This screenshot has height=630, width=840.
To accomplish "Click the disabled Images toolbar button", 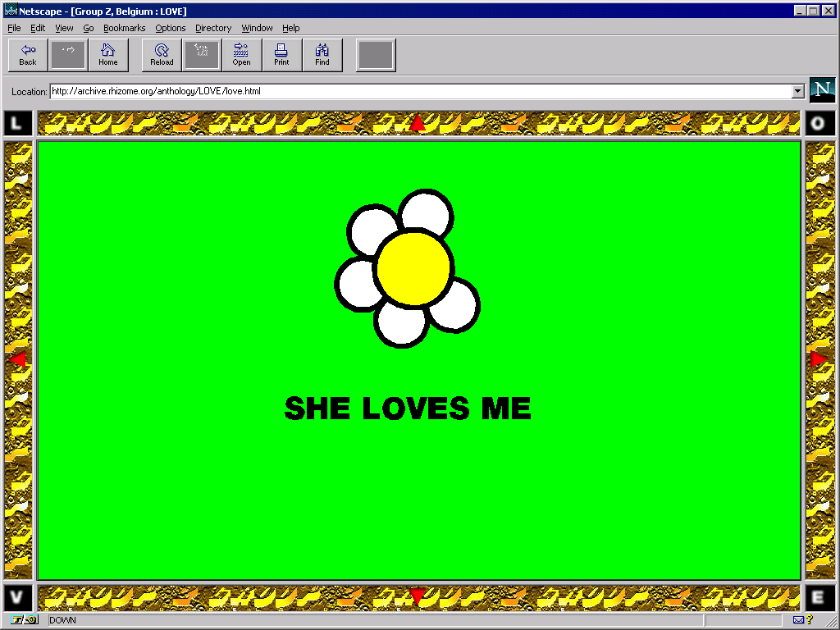I will point(202,55).
